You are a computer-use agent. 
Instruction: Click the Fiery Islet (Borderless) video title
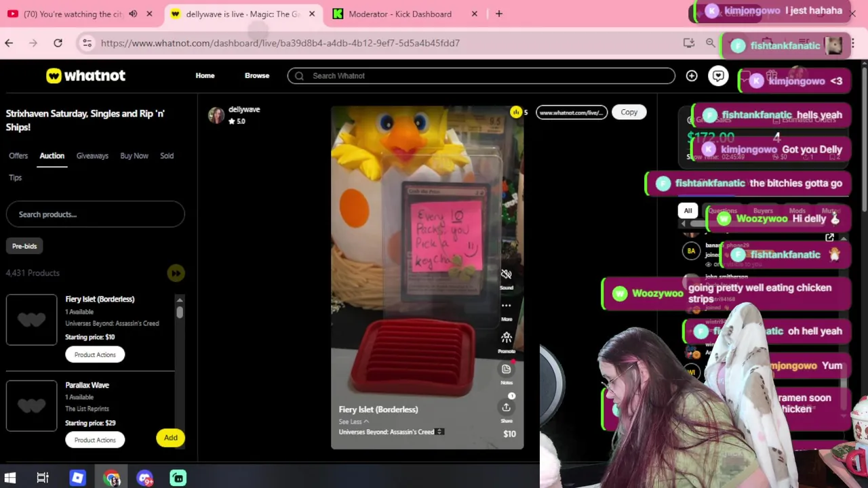(378, 409)
